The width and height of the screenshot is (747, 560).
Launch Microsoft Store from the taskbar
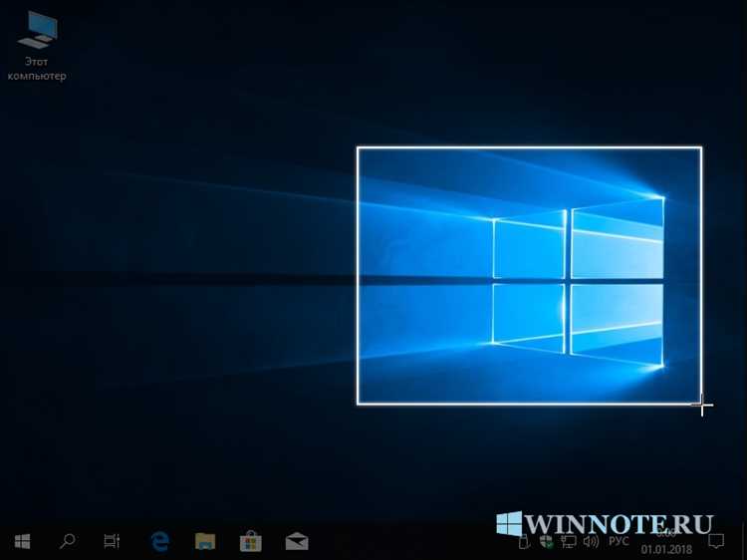click(x=251, y=541)
